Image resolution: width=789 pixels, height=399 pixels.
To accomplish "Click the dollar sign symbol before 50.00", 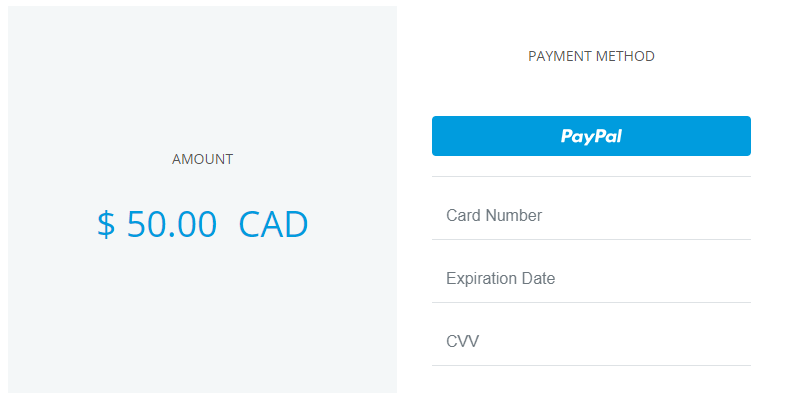I will [x=106, y=224].
